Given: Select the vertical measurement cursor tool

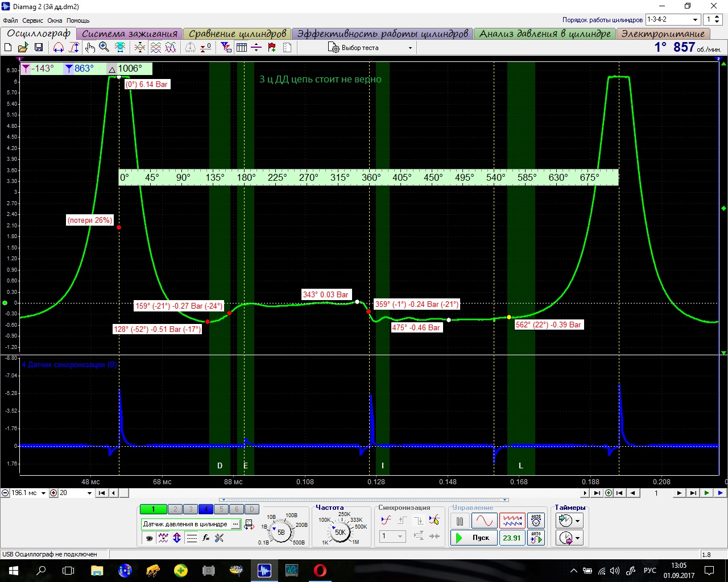Looking at the screenshot, I should click(x=74, y=47).
